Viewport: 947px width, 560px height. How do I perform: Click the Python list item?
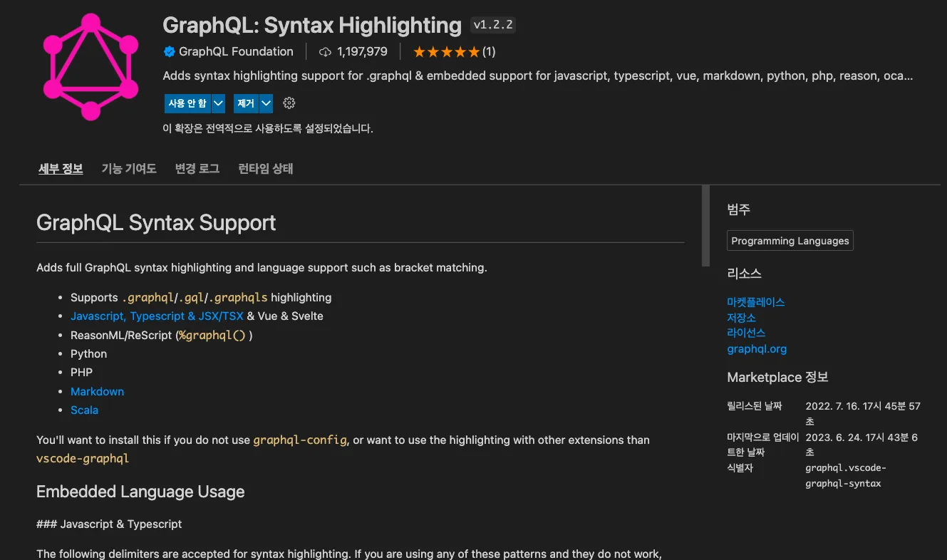tap(89, 353)
